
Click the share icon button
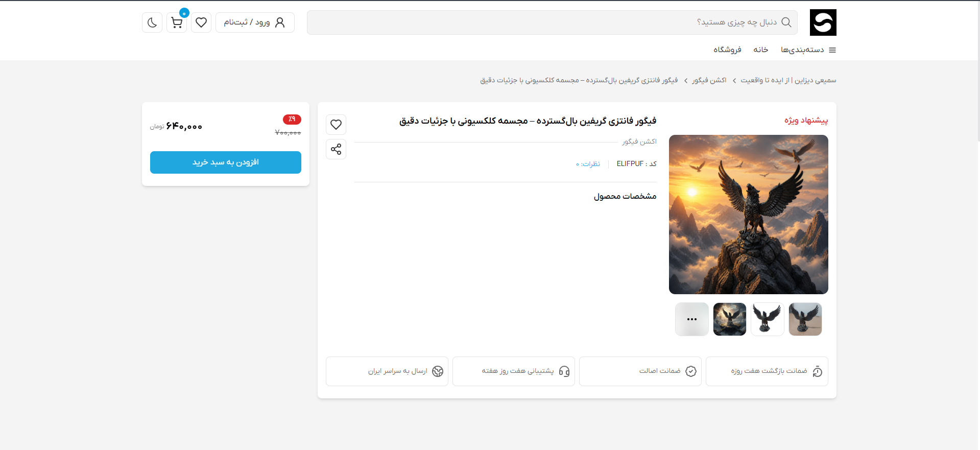click(x=336, y=149)
